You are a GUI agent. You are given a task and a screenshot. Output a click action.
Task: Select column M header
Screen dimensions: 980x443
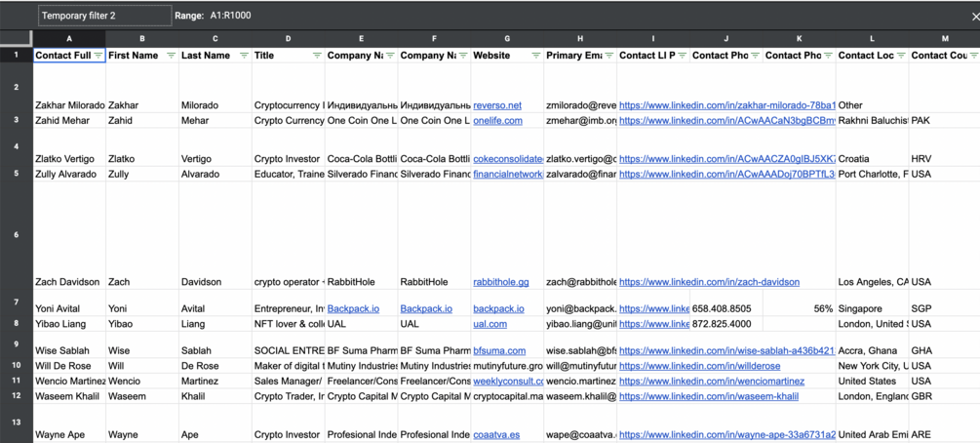(x=944, y=39)
